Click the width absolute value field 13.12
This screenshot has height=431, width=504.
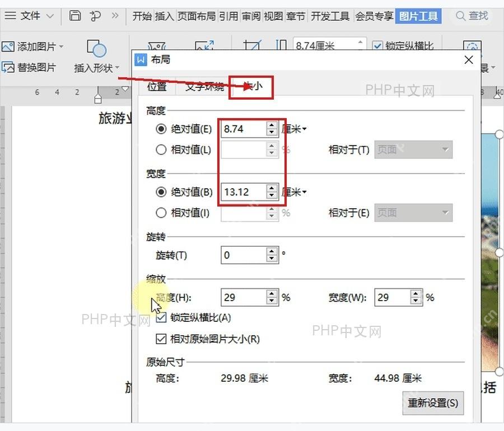244,192
